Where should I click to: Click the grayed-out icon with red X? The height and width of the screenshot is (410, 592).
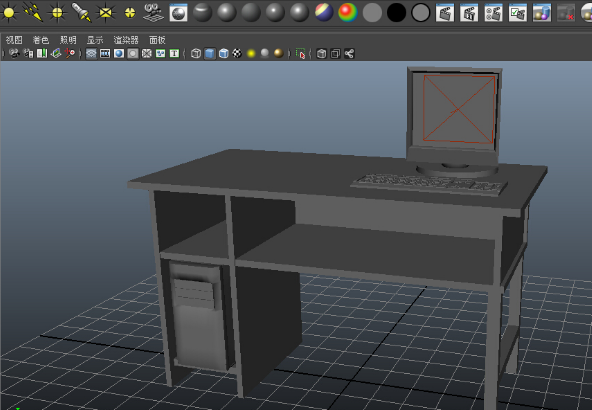point(566,12)
